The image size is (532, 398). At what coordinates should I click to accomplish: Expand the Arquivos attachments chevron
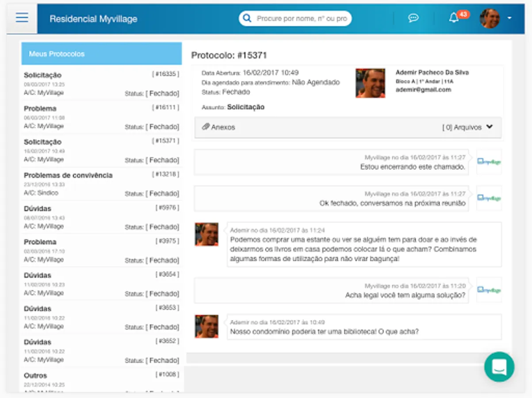click(490, 126)
